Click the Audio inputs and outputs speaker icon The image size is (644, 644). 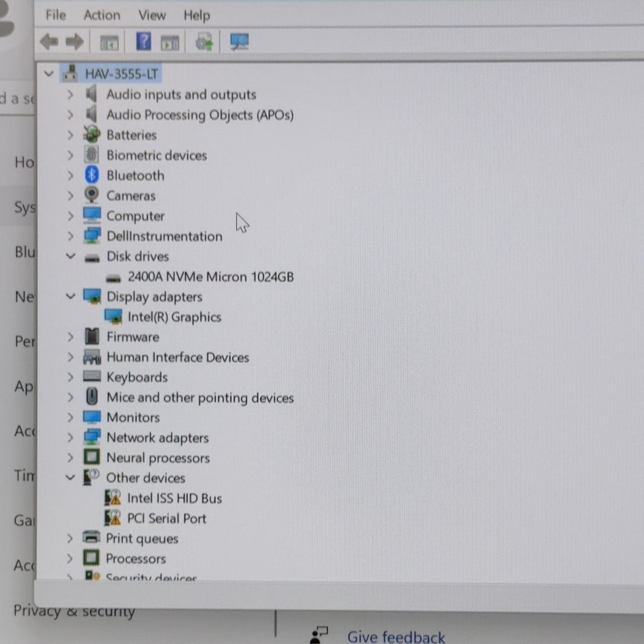pos(92,94)
